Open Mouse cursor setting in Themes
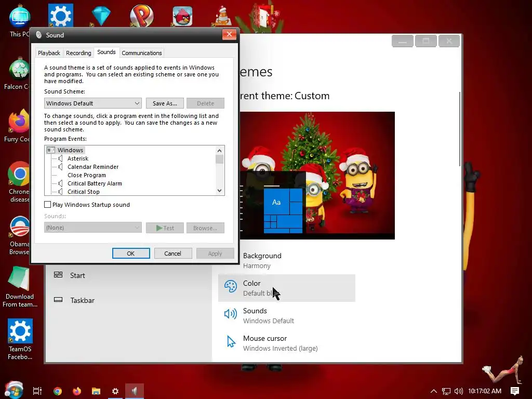The width and height of the screenshot is (532, 399). (x=287, y=343)
